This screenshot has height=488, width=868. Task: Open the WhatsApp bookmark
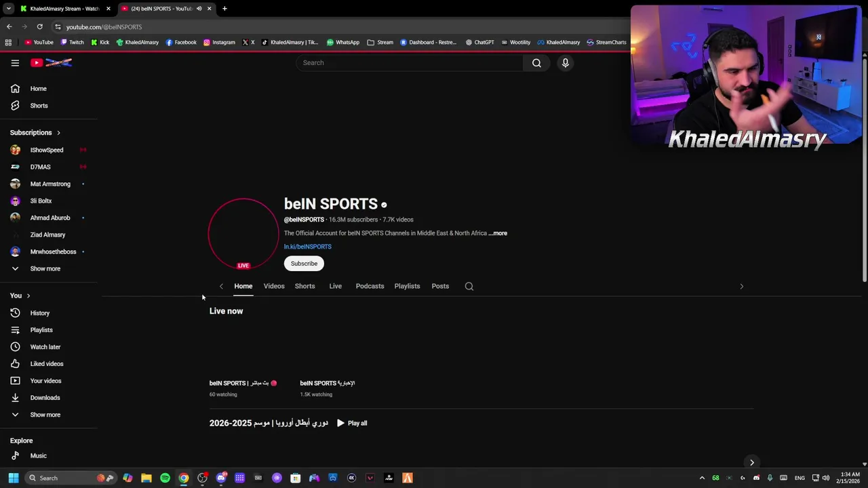343,42
